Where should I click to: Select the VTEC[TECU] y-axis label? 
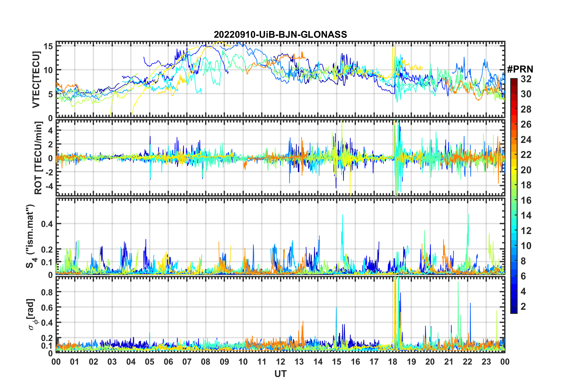(36, 80)
